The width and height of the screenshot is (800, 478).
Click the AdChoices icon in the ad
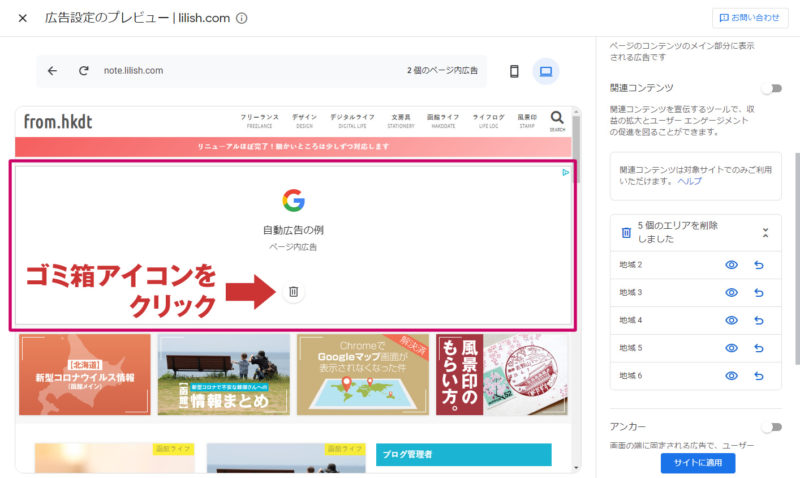(565, 173)
